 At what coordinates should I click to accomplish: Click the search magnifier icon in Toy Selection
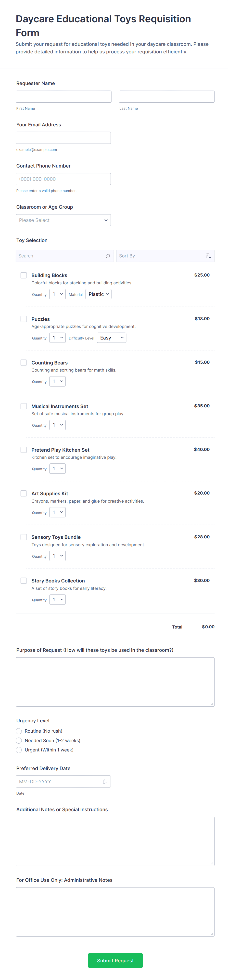108,256
